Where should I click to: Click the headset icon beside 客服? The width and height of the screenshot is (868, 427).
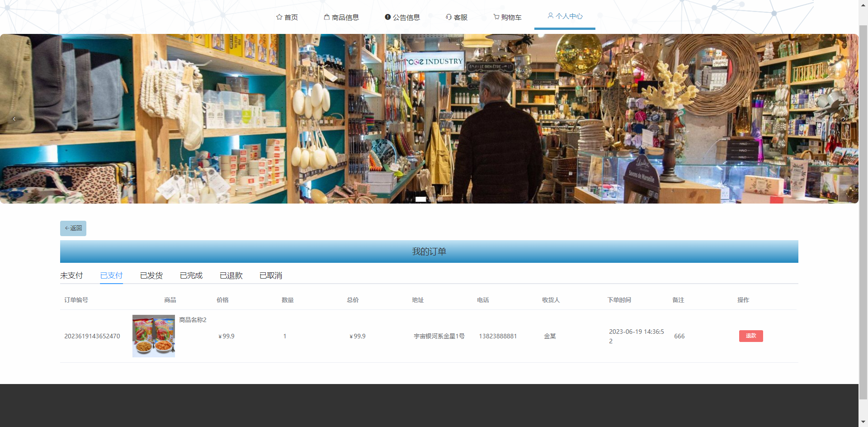click(x=448, y=17)
